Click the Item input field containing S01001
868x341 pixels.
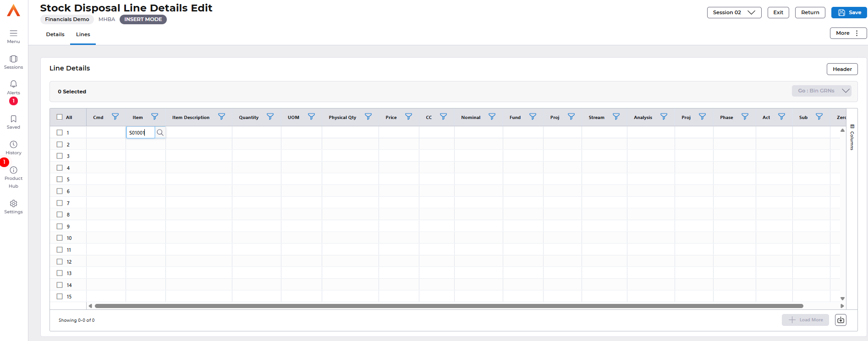tap(141, 133)
